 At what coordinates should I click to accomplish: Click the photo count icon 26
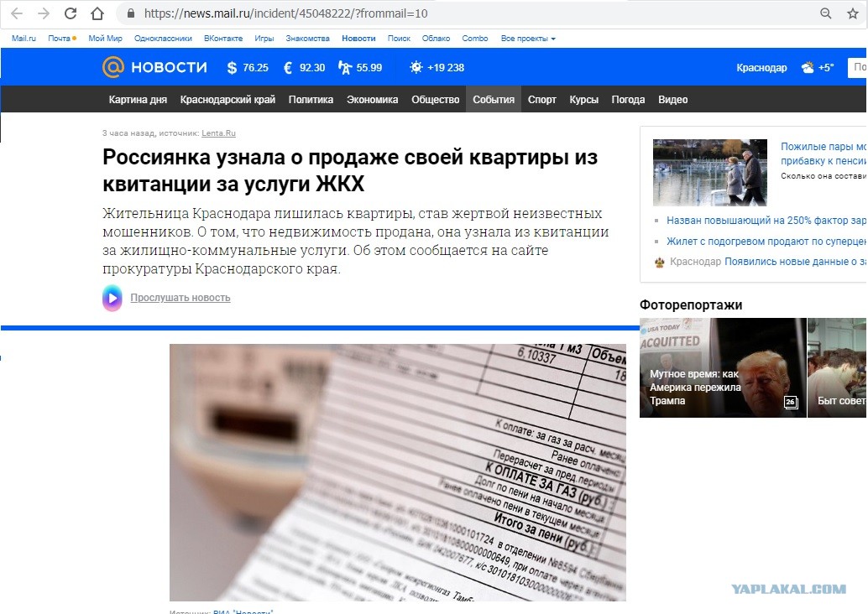[791, 402]
